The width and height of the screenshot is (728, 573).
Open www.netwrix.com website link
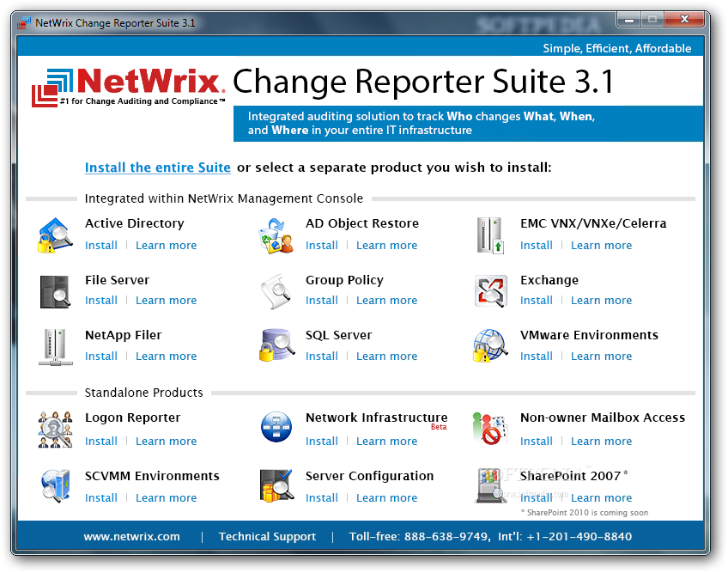(131, 536)
